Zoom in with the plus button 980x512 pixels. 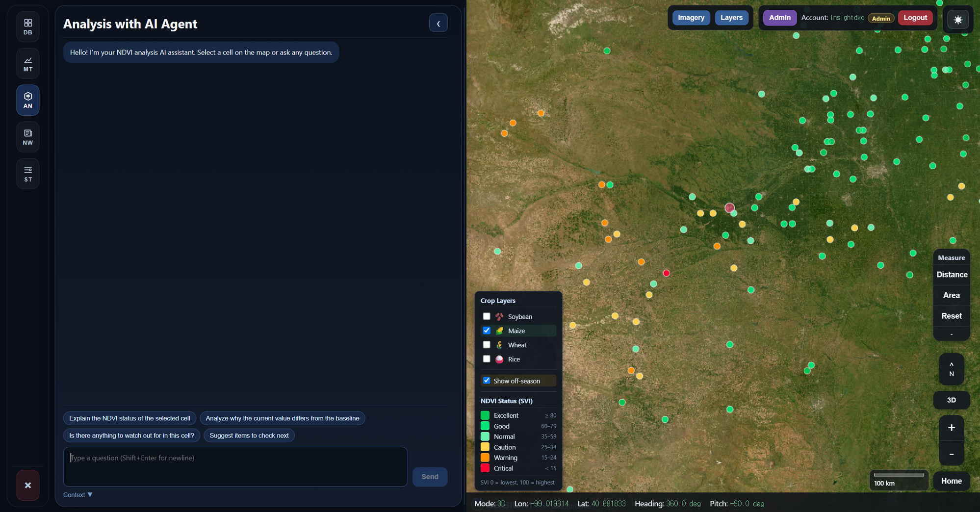click(951, 428)
